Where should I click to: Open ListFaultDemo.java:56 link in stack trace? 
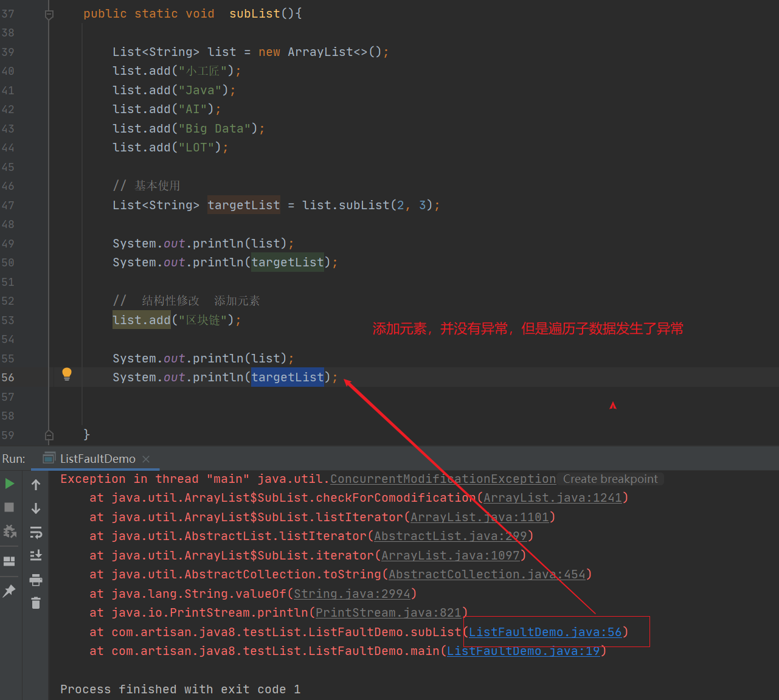pyautogui.click(x=545, y=632)
